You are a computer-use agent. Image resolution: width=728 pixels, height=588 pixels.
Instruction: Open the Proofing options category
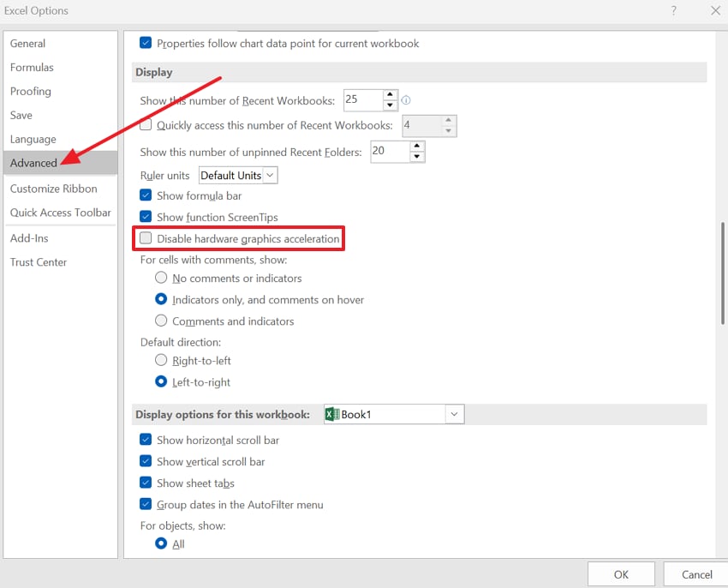60,91
